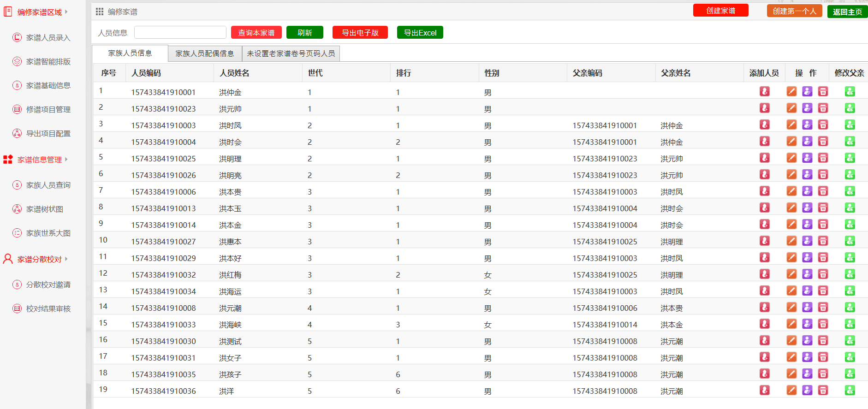Delete 洪元帅 using the red trash icon
868x409 pixels.
coord(823,108)
